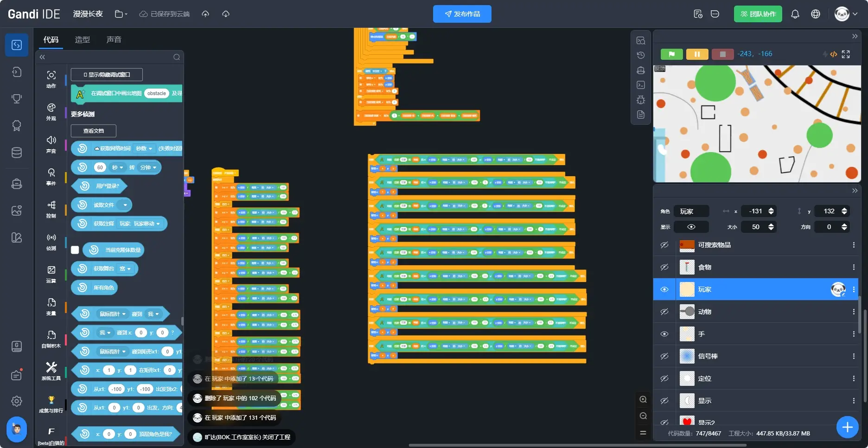This screenshot has width=868, height=448.
Task: Select the 事件 events block category
Action: (x=51, y=176)
